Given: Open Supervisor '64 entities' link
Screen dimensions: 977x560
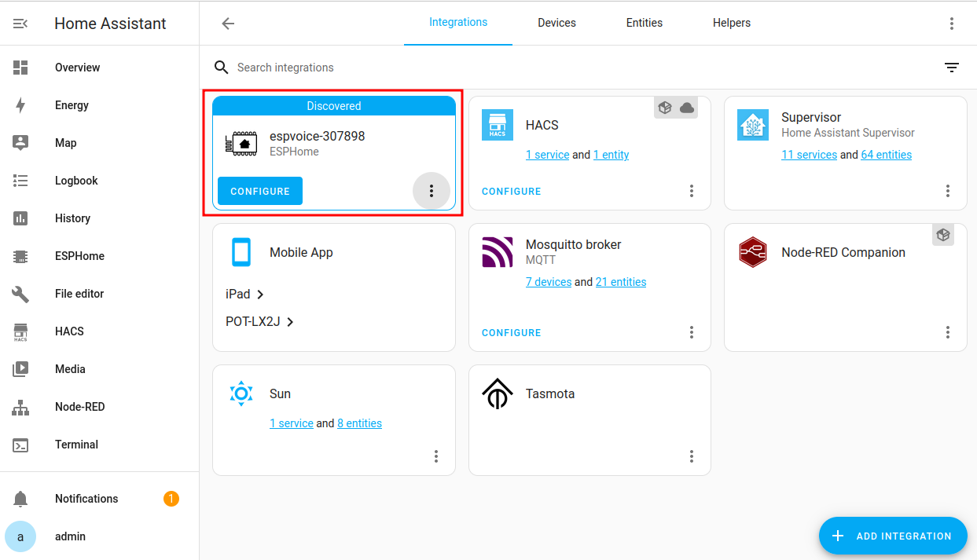Looking at the screenshot, I should pyautogui.click(x=887, y=155).
